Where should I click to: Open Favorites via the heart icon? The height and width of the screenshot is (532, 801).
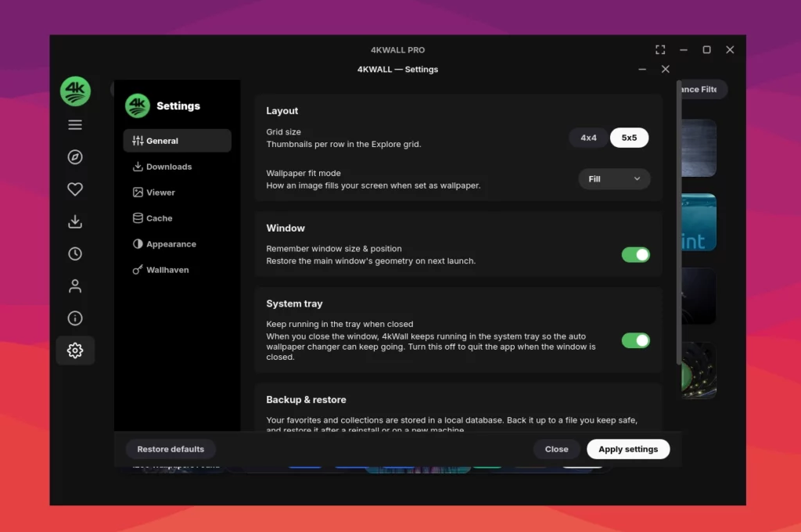(x=75, y=189)
